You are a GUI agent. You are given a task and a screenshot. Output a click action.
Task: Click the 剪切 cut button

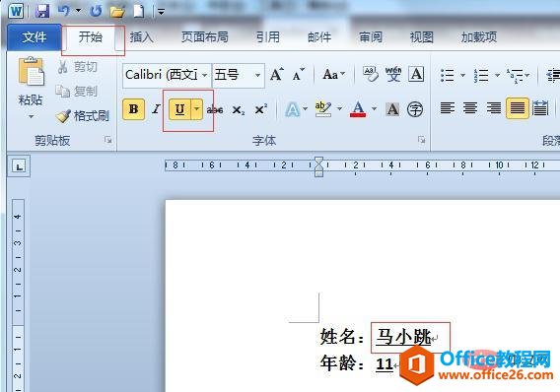(x=77, y=67)
